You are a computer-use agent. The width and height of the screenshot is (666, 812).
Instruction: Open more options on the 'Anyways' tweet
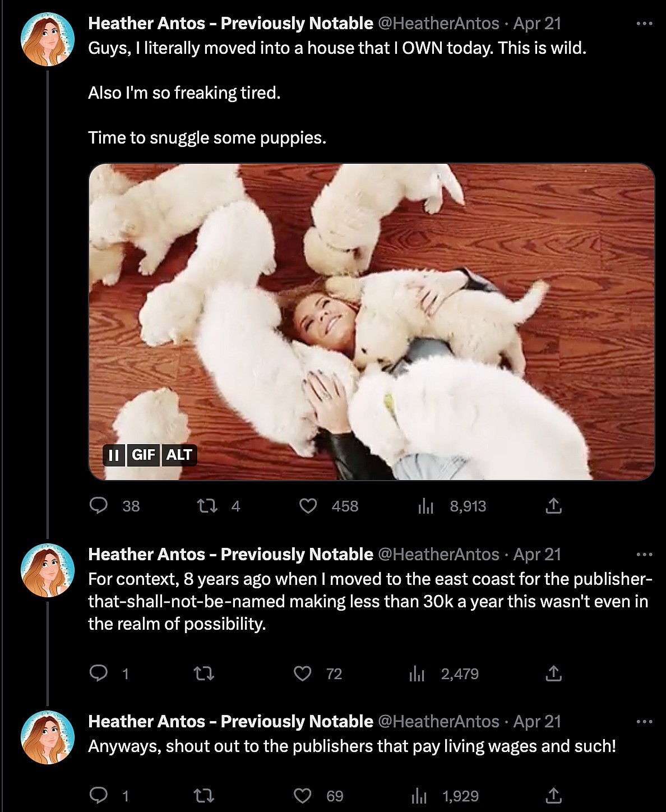click(x=645, y=722)
